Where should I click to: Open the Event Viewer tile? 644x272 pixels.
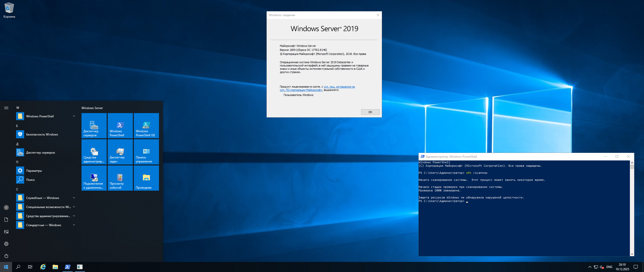pyautogui.click(x=120, y=178)
